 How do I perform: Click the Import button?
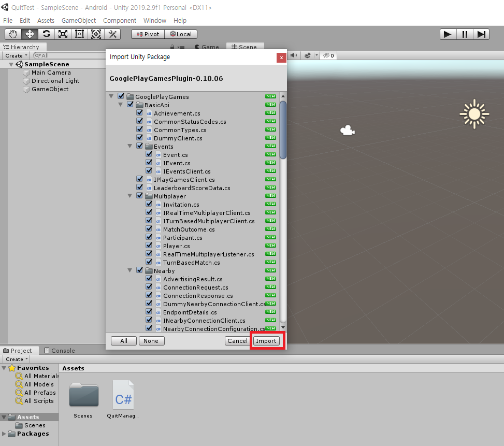(x=266, y=341)
